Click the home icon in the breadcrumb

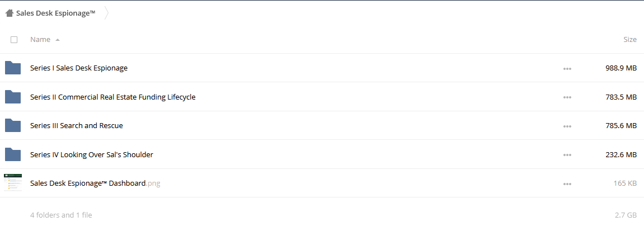click(9, 13)
